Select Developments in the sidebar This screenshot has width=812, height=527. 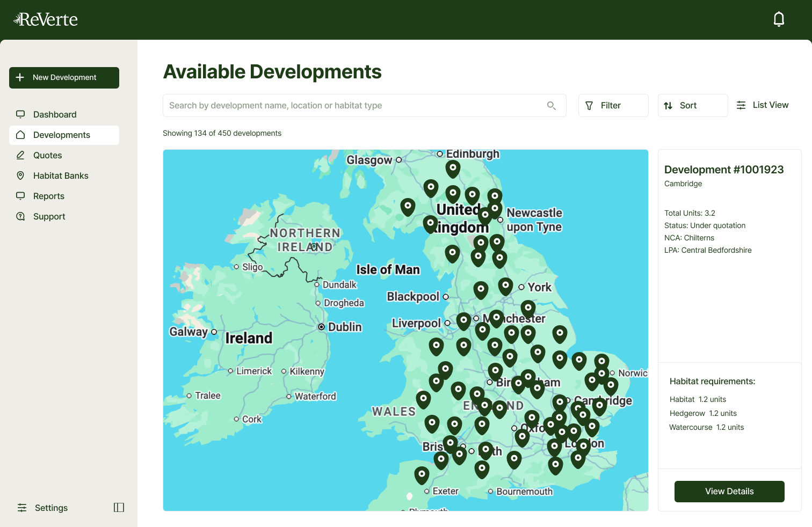[x=62, y=135]
